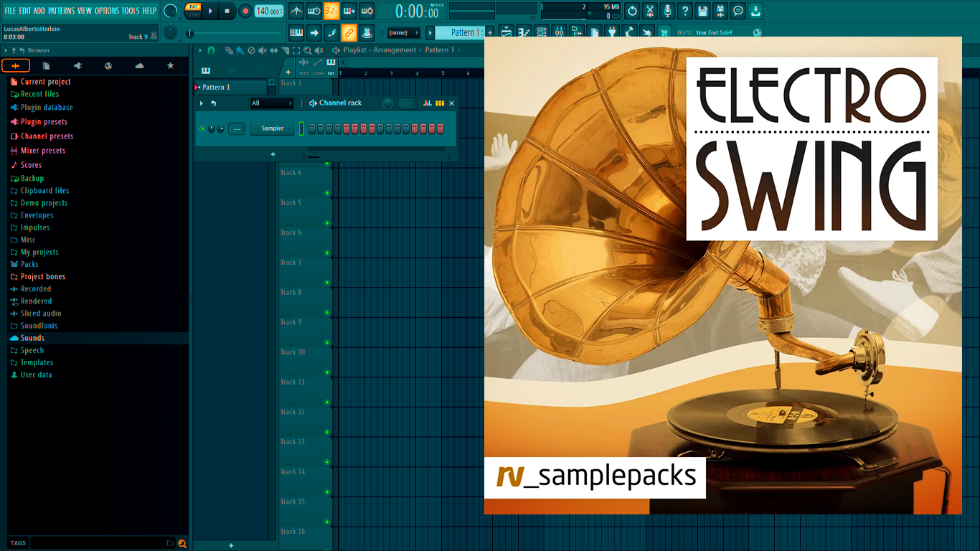The width and height of the screenshot is (980, 551).
Task: Switch PAT/SONG playback mode
Action: tap(193, 11)
